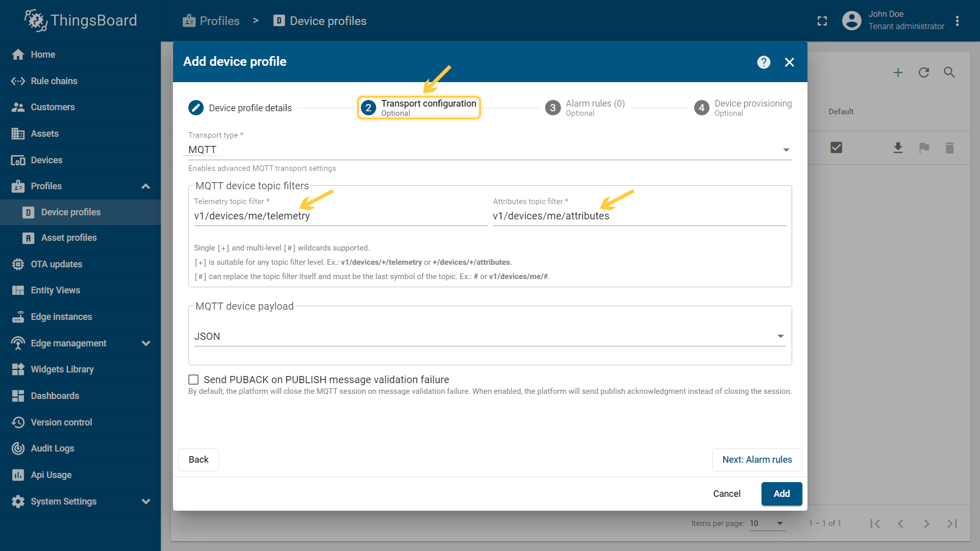Export the device profile with download icon
The height and width of the screenshot is (551, 980).
point(898,148)
